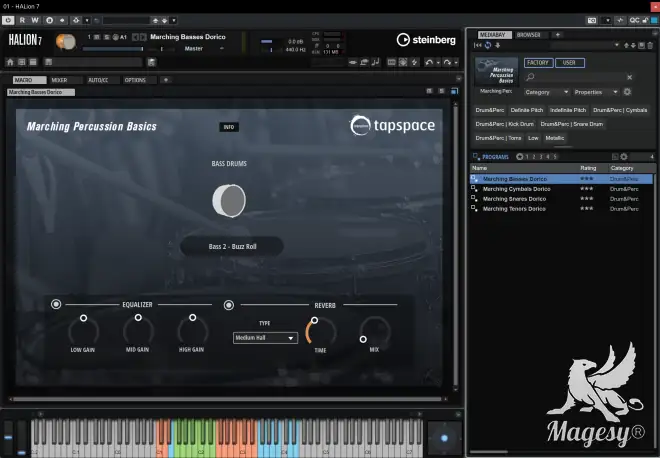Click the MediaBay refresh icon
The width and height of the screenshot is (660, 458).
tap(488, 45)
